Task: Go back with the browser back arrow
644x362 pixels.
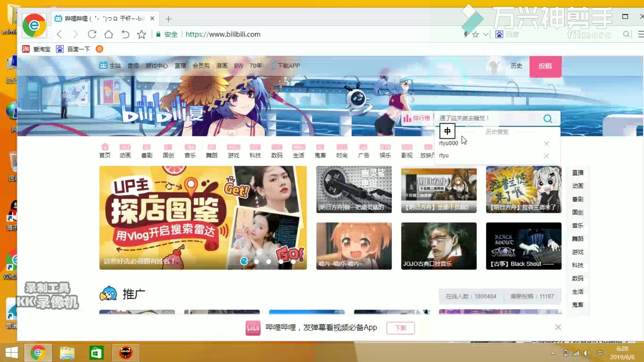Action: pyautogui.click(x=59, y=34)
